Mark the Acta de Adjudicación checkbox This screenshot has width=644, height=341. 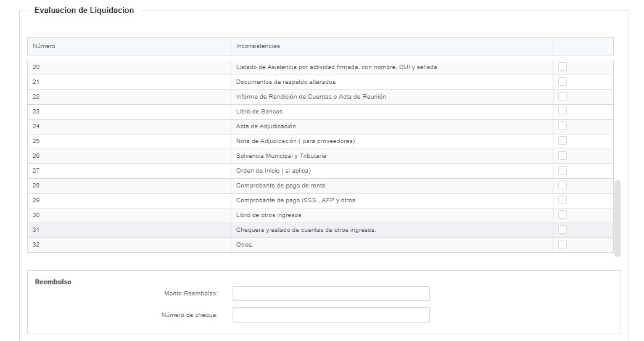pyautogui.click(x=563, y=126)
